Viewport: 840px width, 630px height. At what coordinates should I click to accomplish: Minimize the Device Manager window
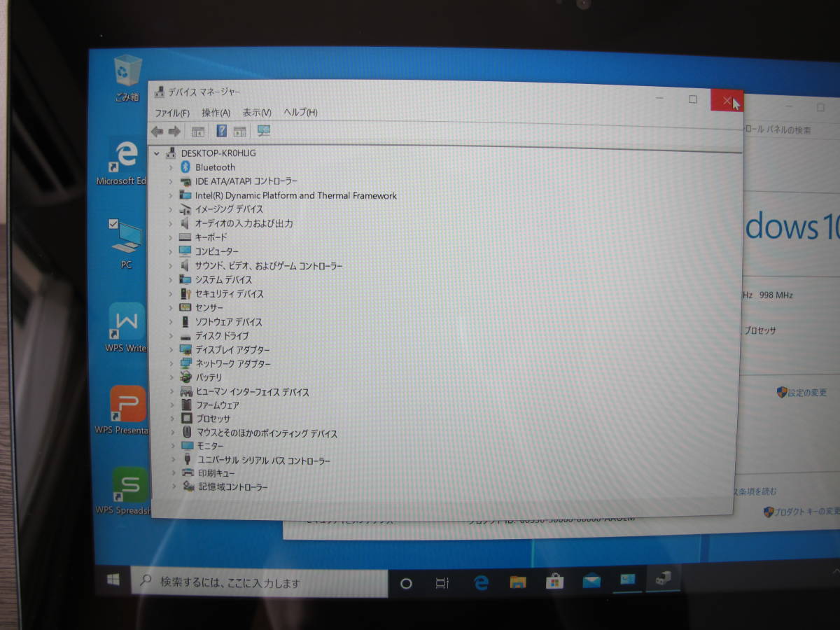[x=659, y=99]
